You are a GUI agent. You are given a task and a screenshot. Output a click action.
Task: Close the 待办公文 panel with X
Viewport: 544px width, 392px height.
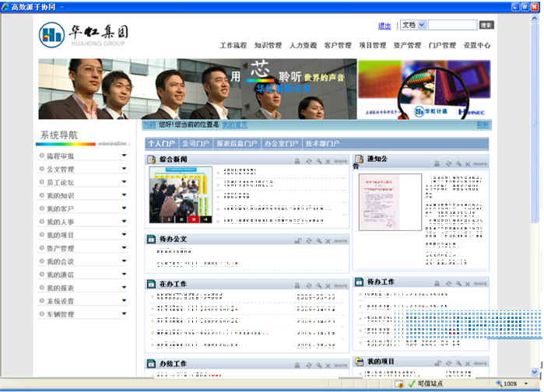[328, 241]
